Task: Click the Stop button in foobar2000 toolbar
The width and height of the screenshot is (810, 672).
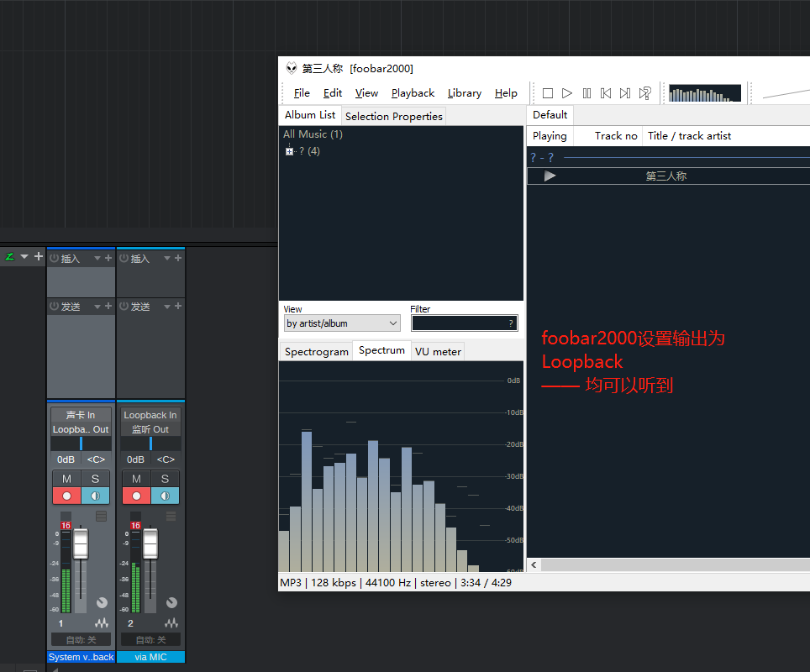Action: point(548,93)
